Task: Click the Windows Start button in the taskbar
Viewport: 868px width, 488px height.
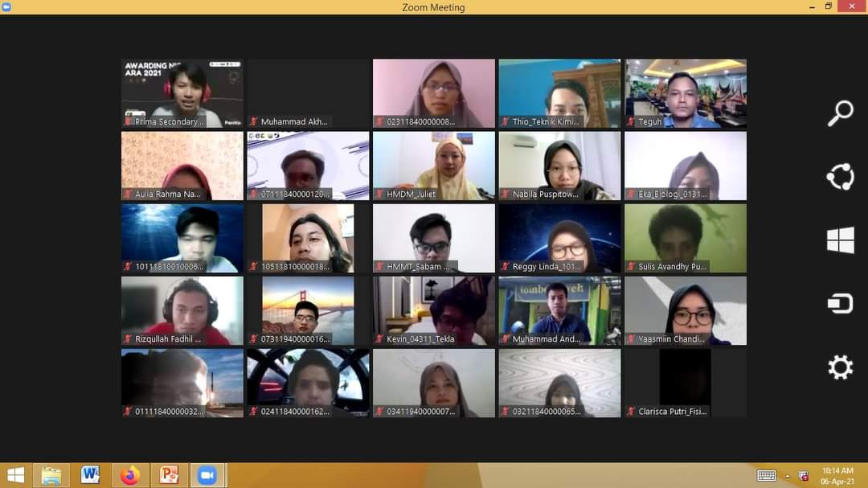Action: pos(15,475)
